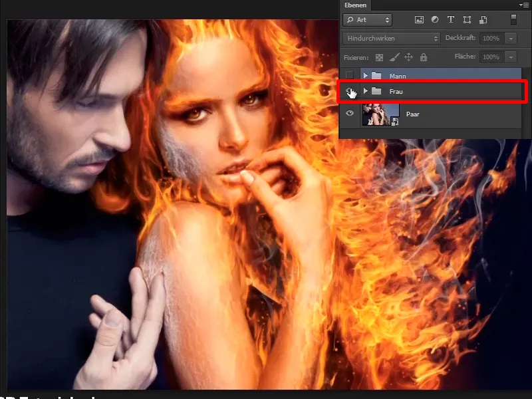Click the smart object badge on Paar thumbnail
Viewport: 532px width, 399px height.
click(395, 122)
